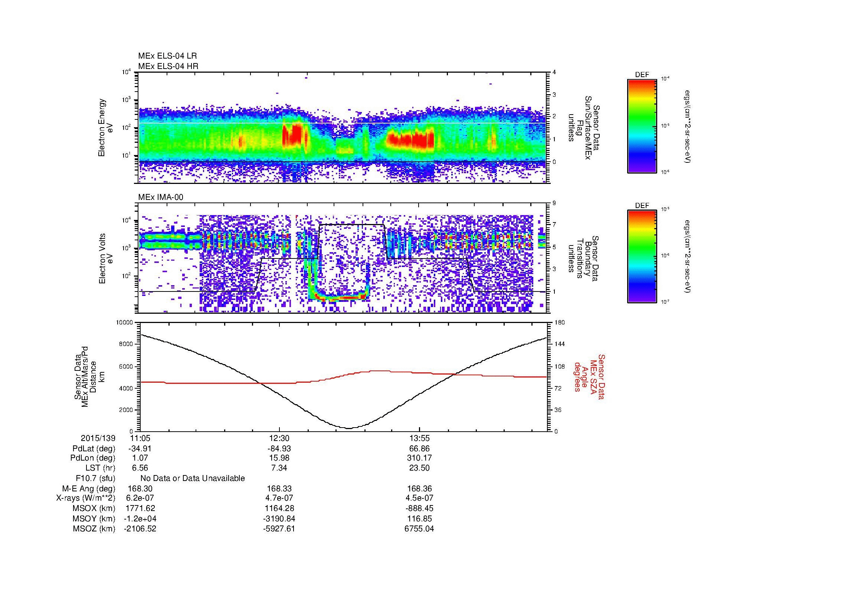Click the '180' SZA axis tick label

560,323
